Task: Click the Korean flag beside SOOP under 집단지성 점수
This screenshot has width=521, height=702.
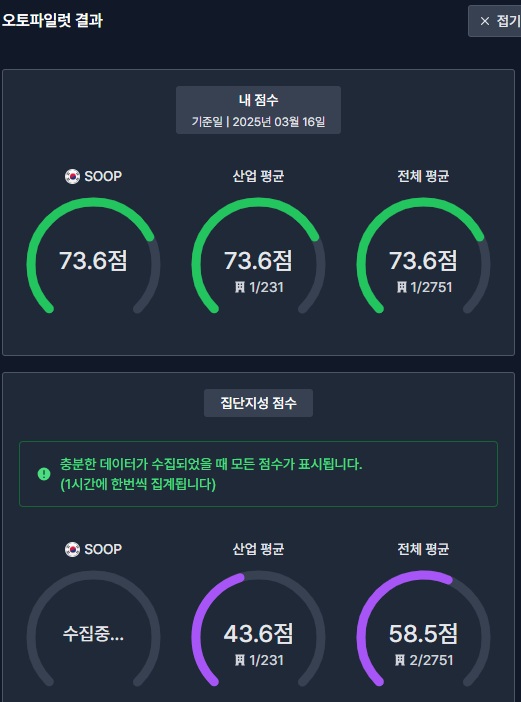Action: 72,549
